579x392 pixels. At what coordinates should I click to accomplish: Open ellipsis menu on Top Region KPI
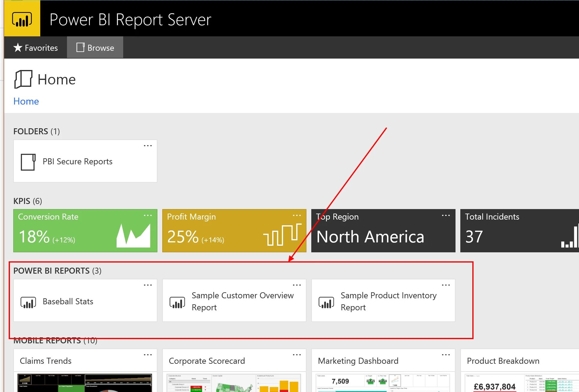tap(446, 215)
